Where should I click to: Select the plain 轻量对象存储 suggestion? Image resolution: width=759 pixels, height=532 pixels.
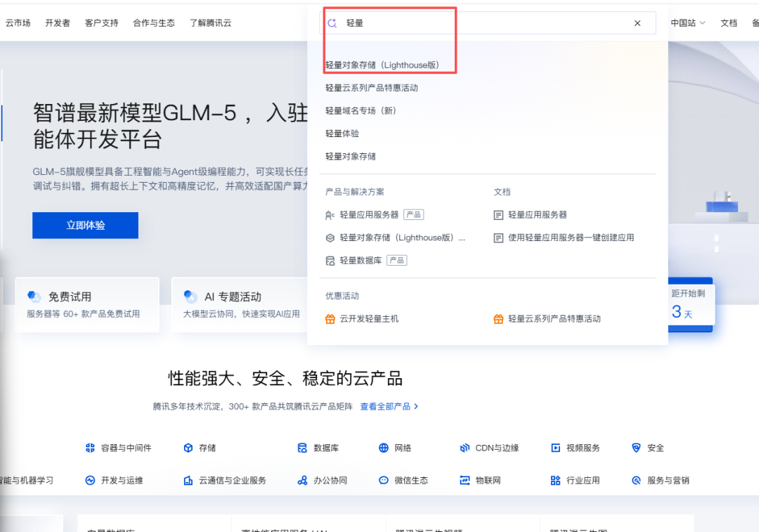[x=351, y=156]
